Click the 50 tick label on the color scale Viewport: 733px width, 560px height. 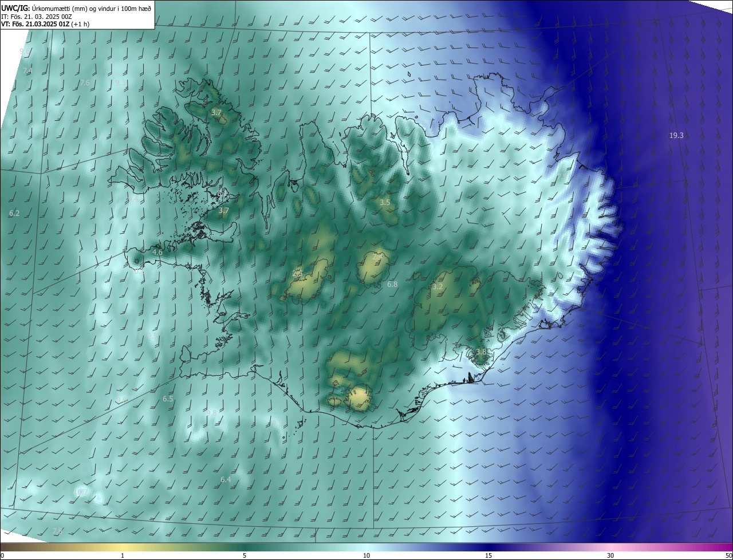(x=728, y=556)
